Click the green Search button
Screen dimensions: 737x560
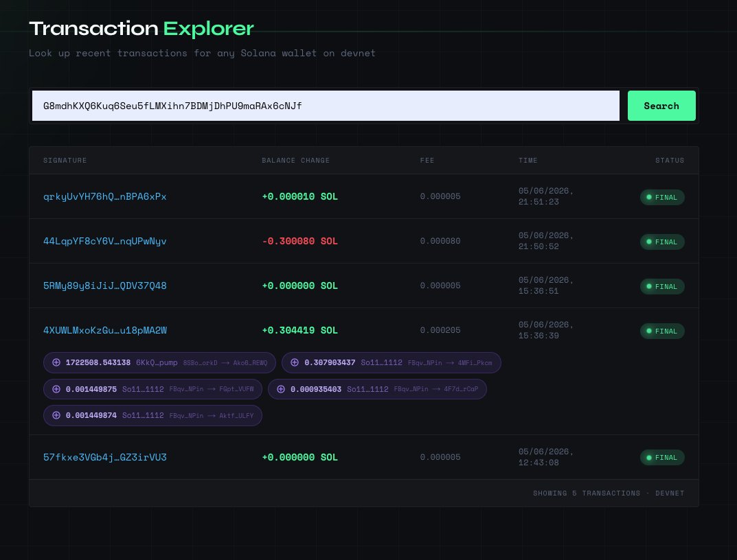(661, 106)
